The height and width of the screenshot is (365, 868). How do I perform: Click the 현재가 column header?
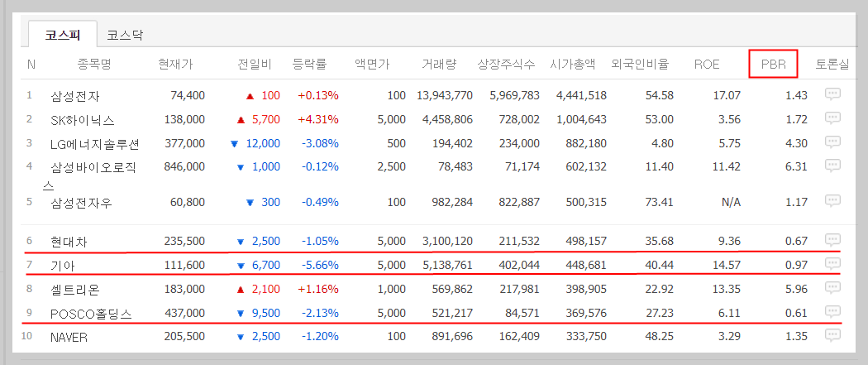[175, 65]
